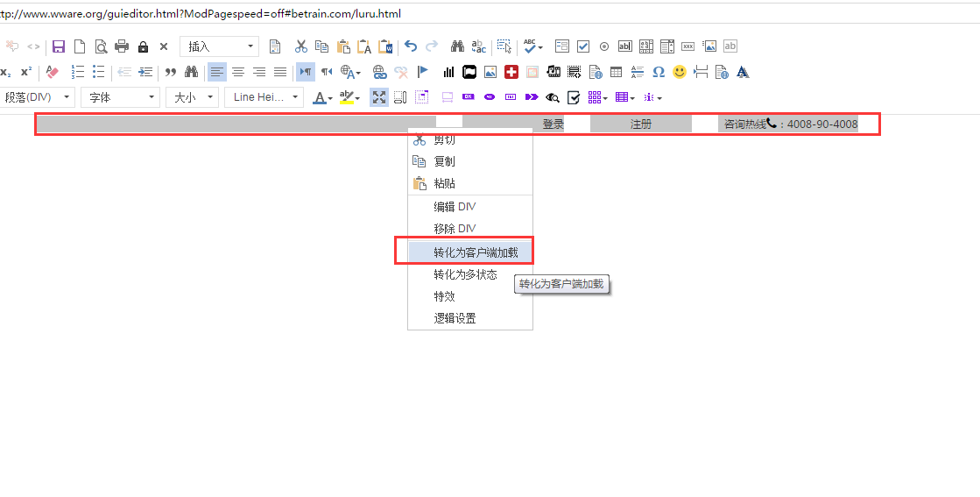Insert a hyperlink with the chain icon
The image size is (980, 497).
[x=379, y=73]
